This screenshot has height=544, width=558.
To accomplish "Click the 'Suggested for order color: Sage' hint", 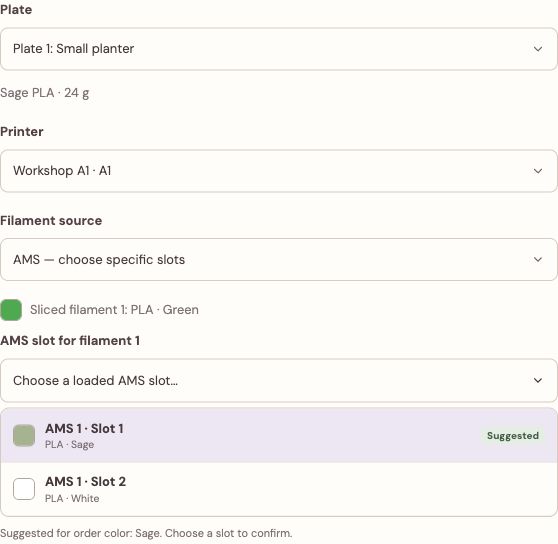I will tap(146, 533).
